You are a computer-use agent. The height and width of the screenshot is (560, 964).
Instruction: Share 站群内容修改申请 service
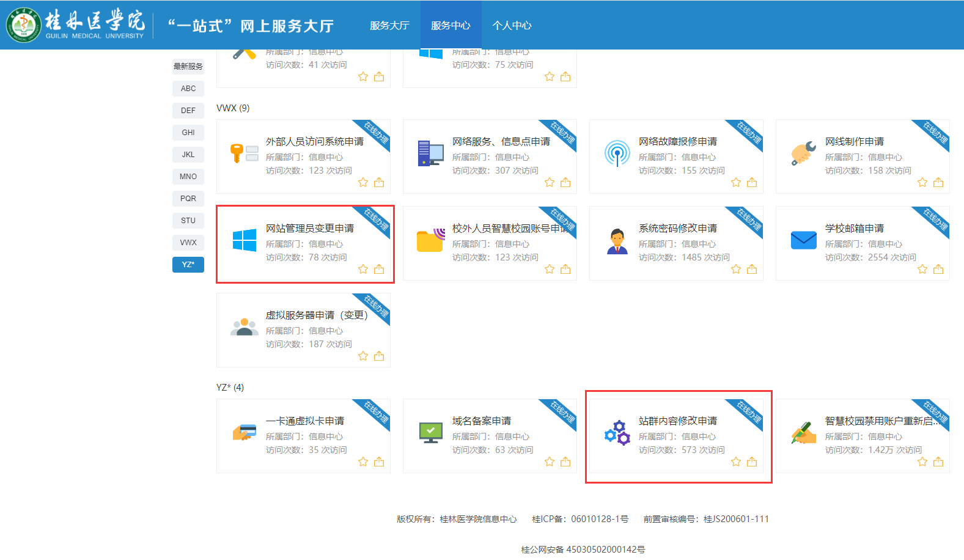[x=752, y=462]
